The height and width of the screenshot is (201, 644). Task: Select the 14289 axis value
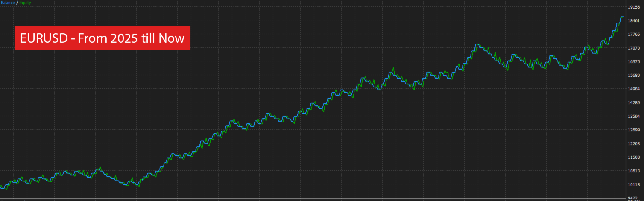click(x=633, y=102)
